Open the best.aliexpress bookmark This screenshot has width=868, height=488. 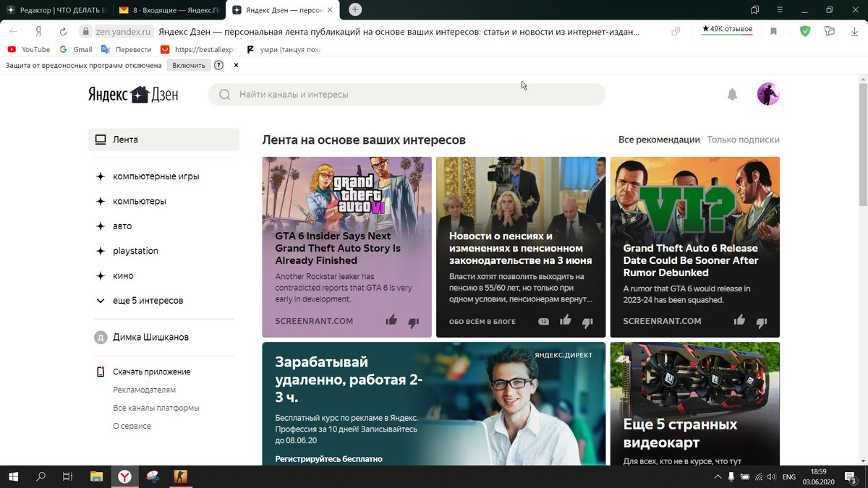[197, 49]
